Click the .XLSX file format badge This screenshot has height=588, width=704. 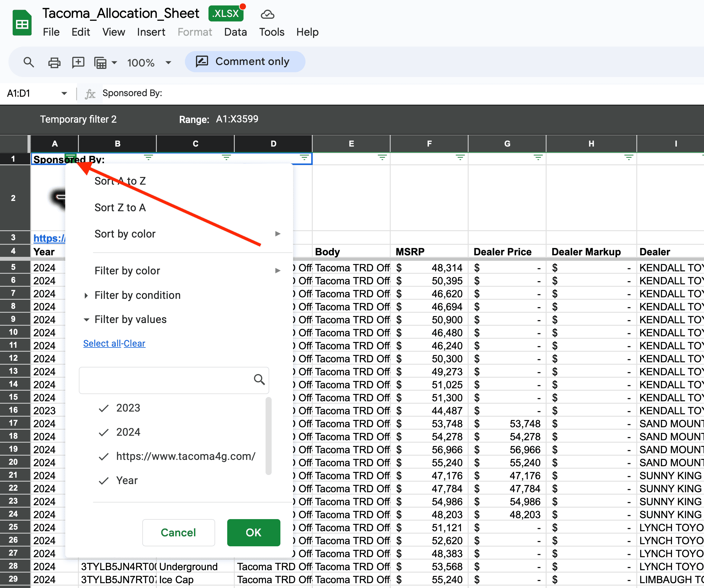click(226, 13)
